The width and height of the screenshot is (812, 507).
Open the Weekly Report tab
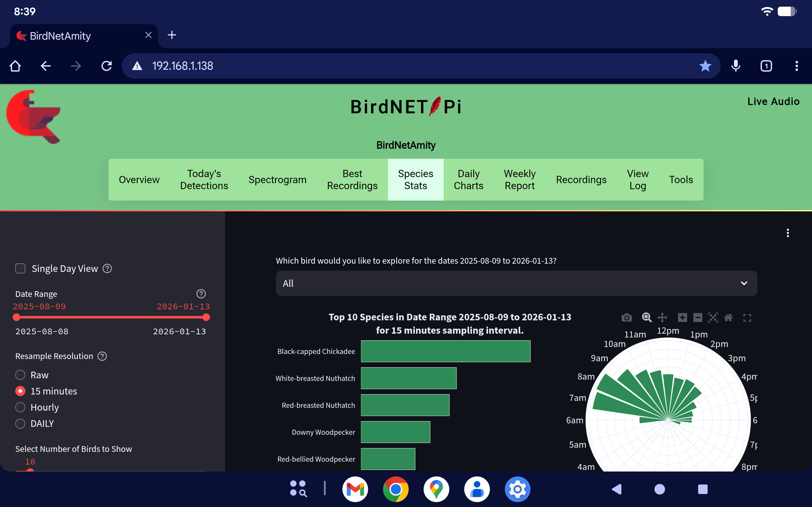click(520, 179)
